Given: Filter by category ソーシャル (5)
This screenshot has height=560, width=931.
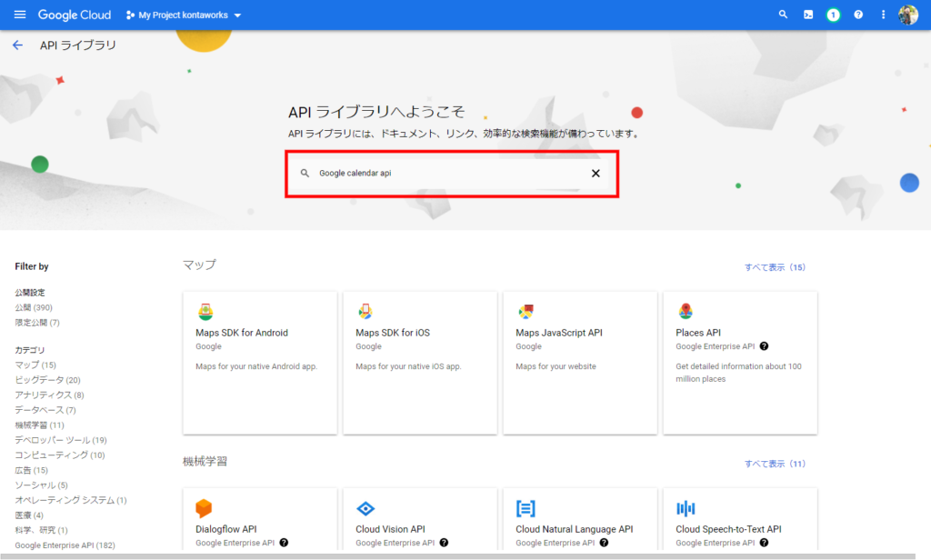Looking at the screenshot, I should tap(42, 485).
